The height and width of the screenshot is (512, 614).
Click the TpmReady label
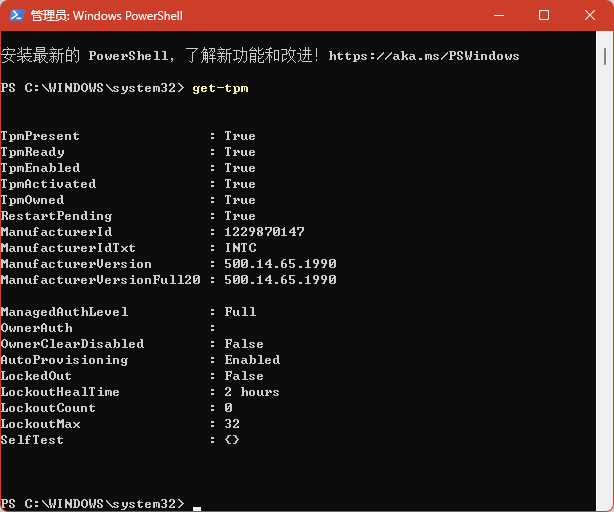tap(33, 152)
